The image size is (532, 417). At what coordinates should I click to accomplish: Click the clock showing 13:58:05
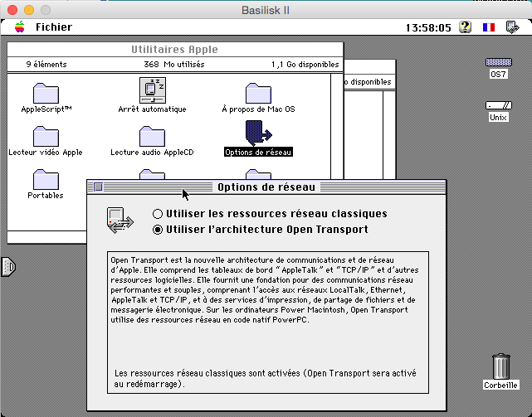(428, 27)
